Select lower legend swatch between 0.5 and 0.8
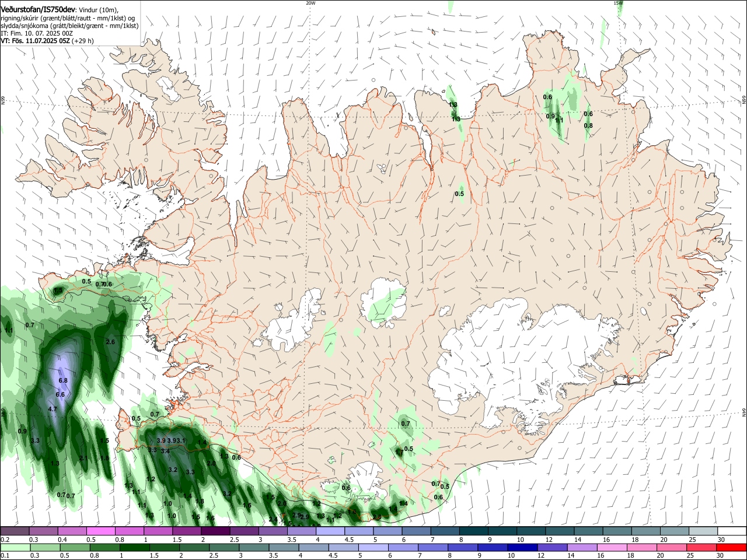 [74, 548]
